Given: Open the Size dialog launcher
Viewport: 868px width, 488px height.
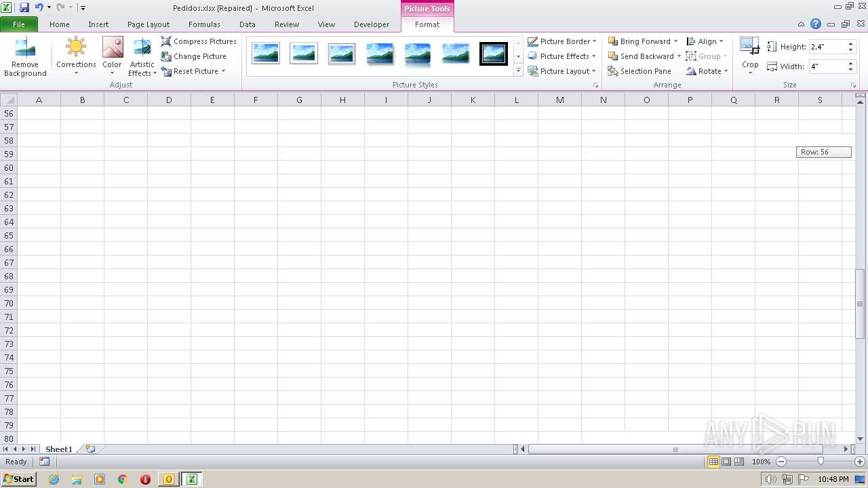Looking at the screenshot, I should [854, 85].
